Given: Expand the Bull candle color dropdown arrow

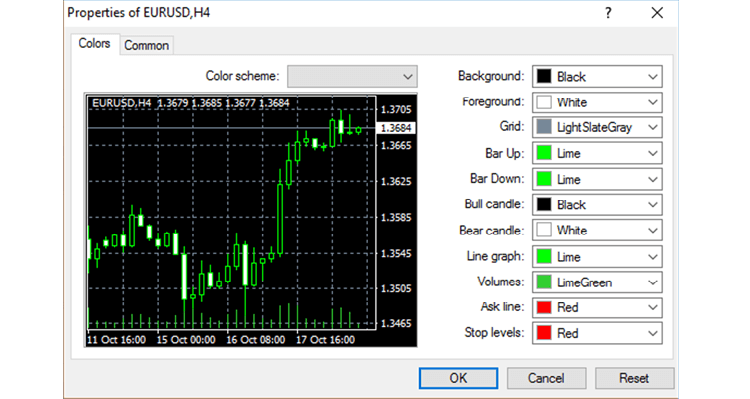Looking at the screenshot, I should click(652, 205).
